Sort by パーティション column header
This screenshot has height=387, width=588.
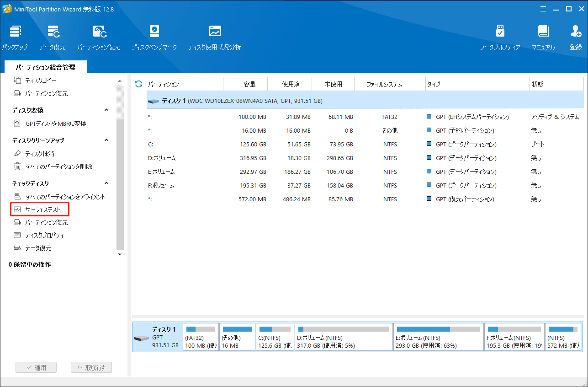click(184, 84)
